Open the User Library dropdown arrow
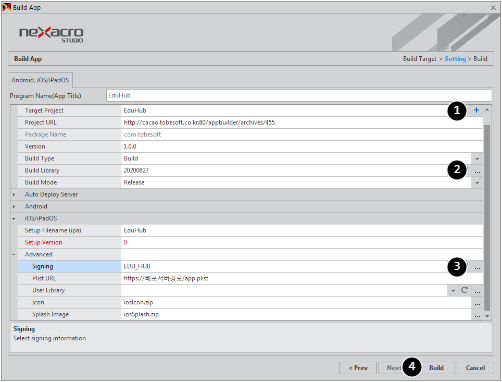Screen dimensions: 502x382 pos(453,291)
